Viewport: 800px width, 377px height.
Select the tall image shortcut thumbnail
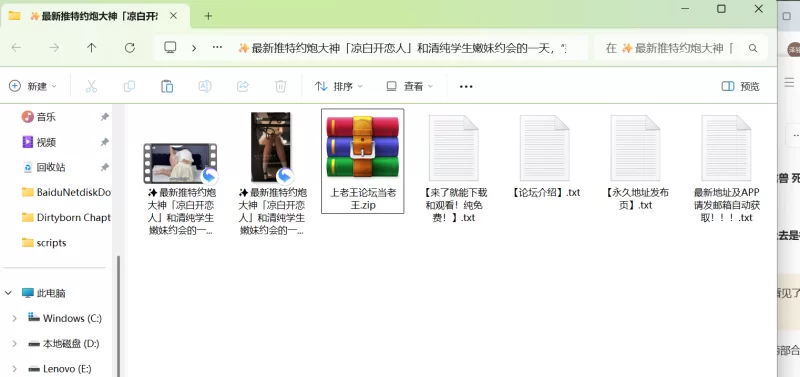271,173
